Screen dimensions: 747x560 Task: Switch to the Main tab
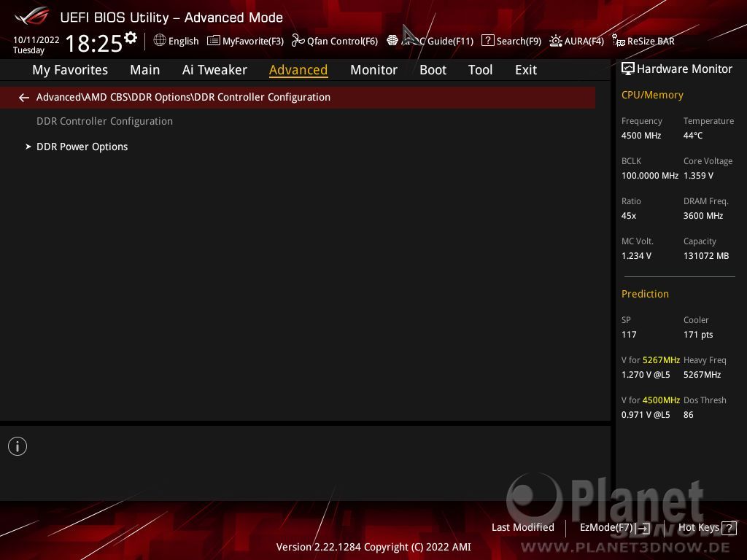pos(145,70)
